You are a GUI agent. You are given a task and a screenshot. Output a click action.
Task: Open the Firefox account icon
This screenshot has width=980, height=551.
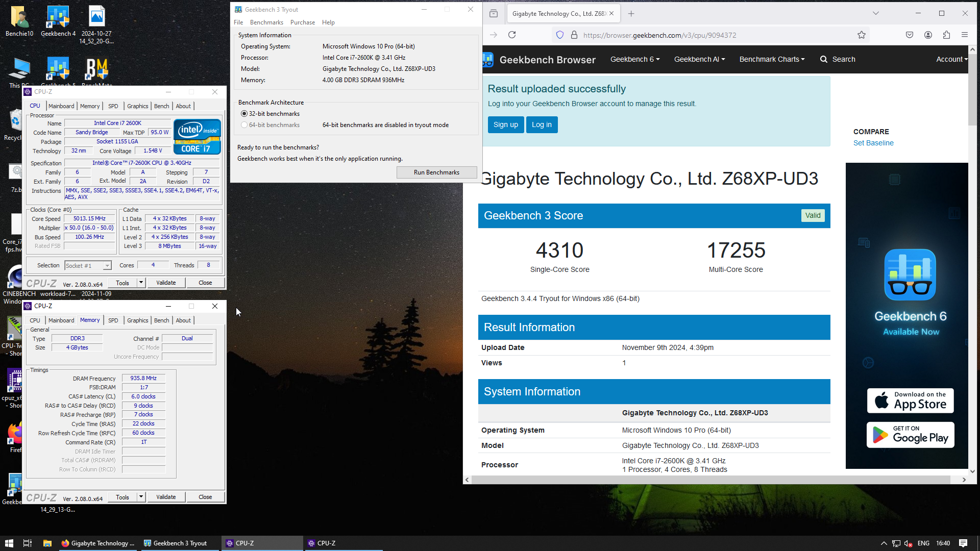pos(928,35)
